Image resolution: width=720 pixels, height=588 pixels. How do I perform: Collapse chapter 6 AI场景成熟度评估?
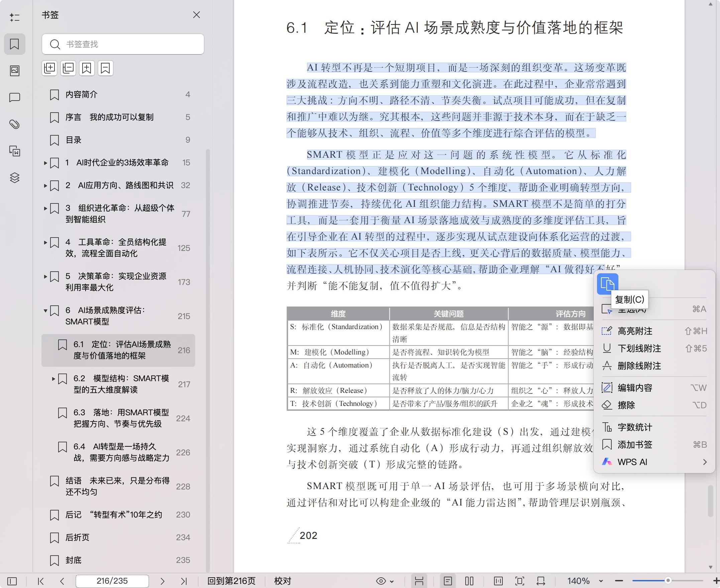45,311
